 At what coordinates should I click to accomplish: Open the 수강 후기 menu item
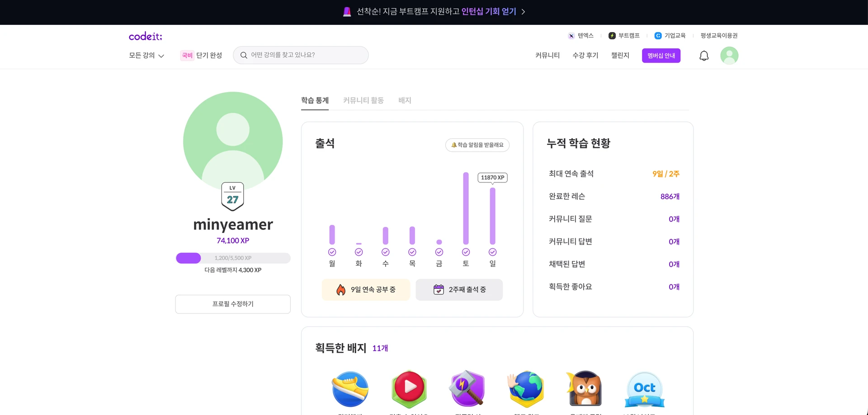click(x=585, y=56)
